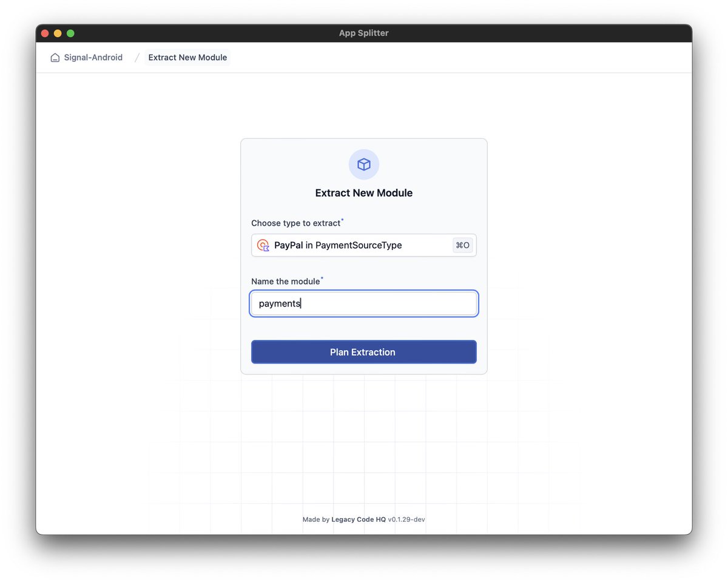728x582 pixels.
Task: Click the Legacy Code HQ footer text
Action: point(359,519)
